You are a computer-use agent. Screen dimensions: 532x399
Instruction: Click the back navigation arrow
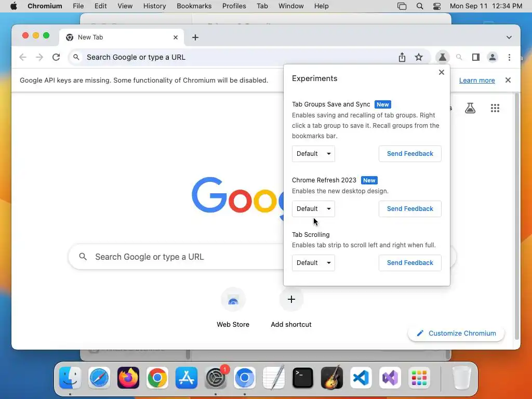click(23, 57)
